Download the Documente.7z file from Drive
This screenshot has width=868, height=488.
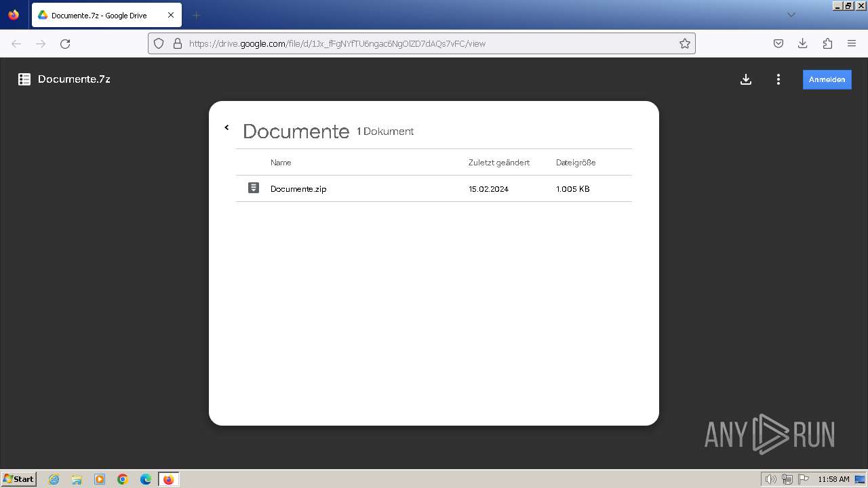[x=746, y=79]
